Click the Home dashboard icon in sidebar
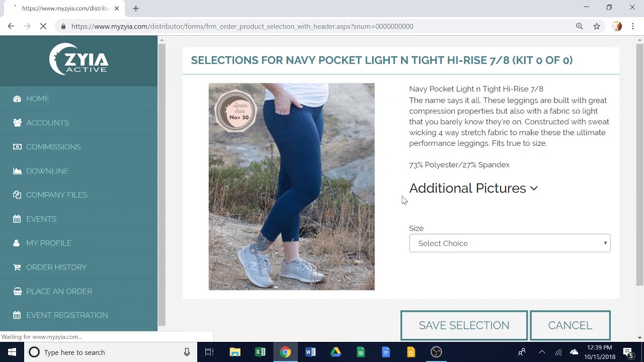This screenshot has height=362, width=644. (17, 99)
